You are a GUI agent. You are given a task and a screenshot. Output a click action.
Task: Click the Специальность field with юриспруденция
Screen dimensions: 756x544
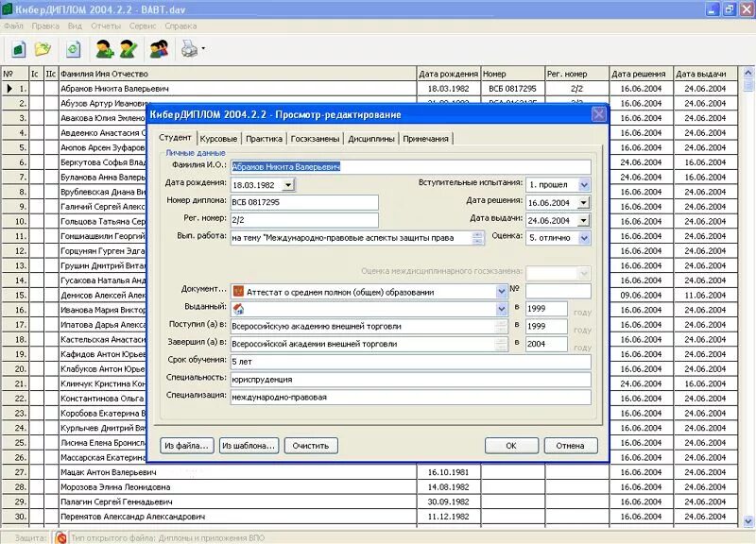tap(410, 380)
